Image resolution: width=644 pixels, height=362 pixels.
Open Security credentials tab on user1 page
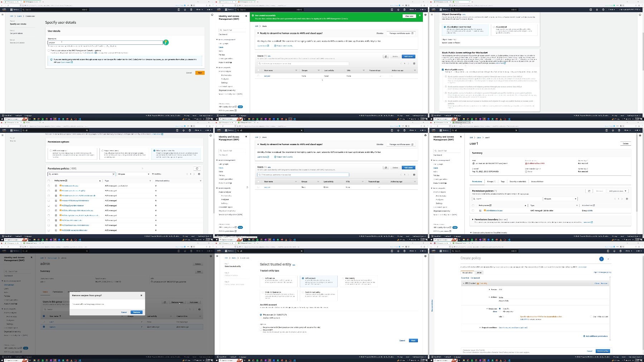(x=518, y=182)
